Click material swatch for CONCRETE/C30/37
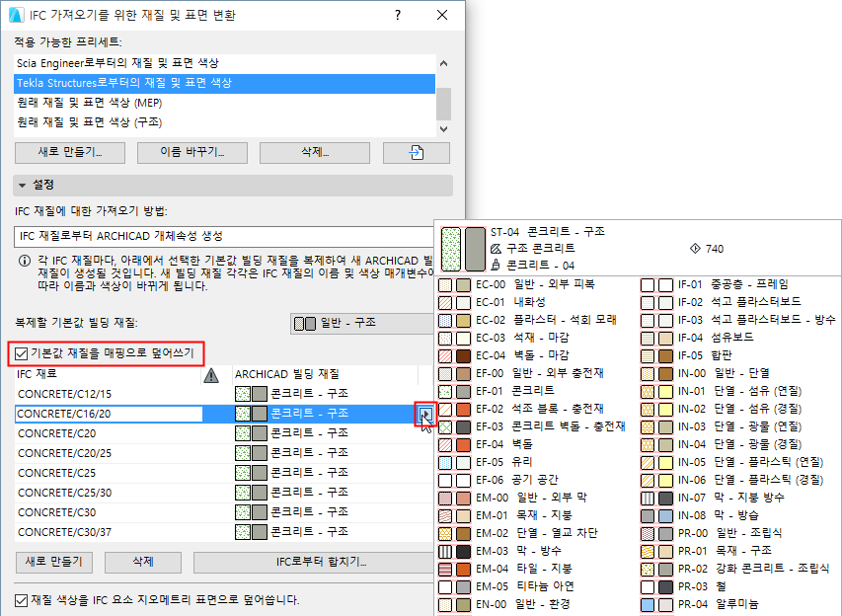Image resolution: width=842 pixels, height=616 pixels. (251, 532)
